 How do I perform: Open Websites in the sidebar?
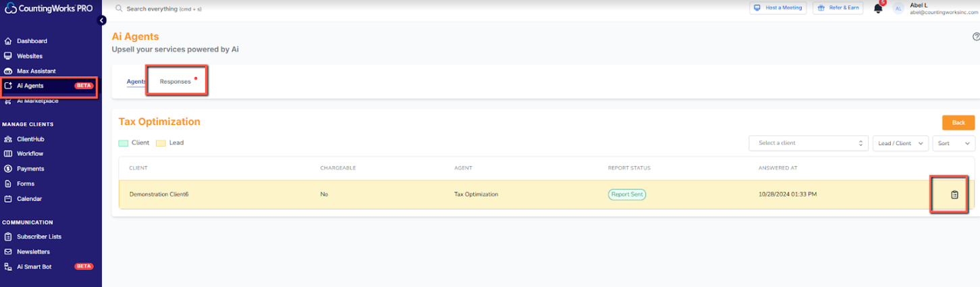pyautogui.click(x=30, y=56)
